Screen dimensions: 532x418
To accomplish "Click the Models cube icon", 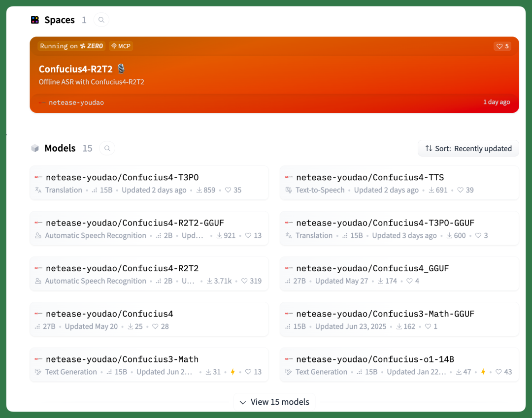I will point(35,149).
